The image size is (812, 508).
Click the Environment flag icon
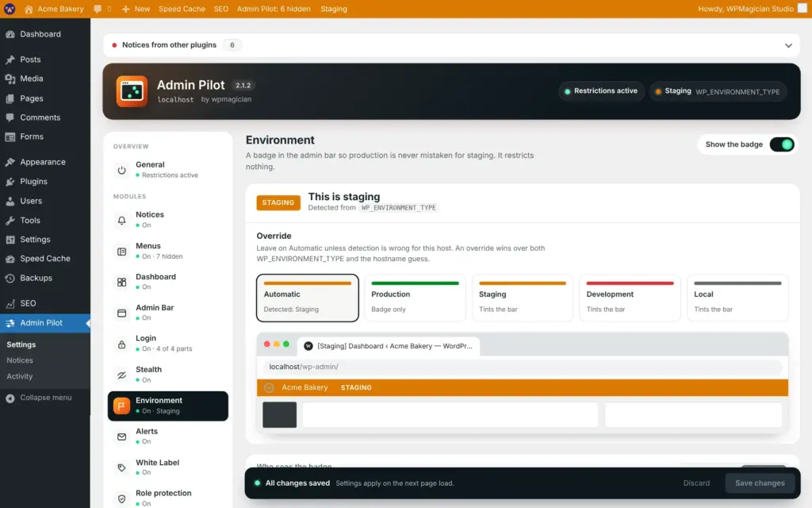[x=121, y=406]
